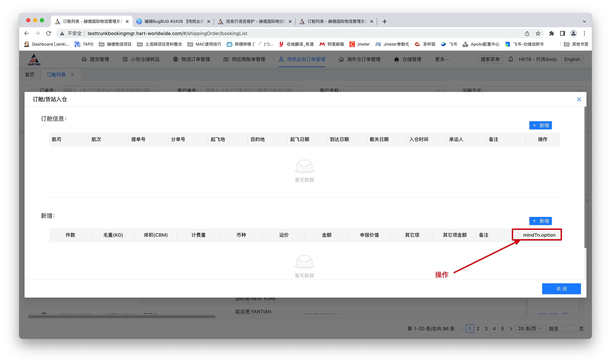Click 新增 button under 订舱信息
The image size is (611, 364).
point(540,125)
